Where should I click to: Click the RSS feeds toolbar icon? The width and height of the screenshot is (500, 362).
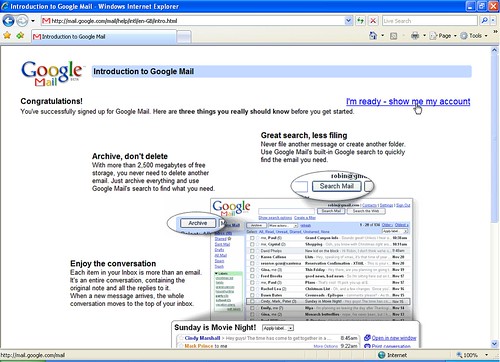click(393, 36)
